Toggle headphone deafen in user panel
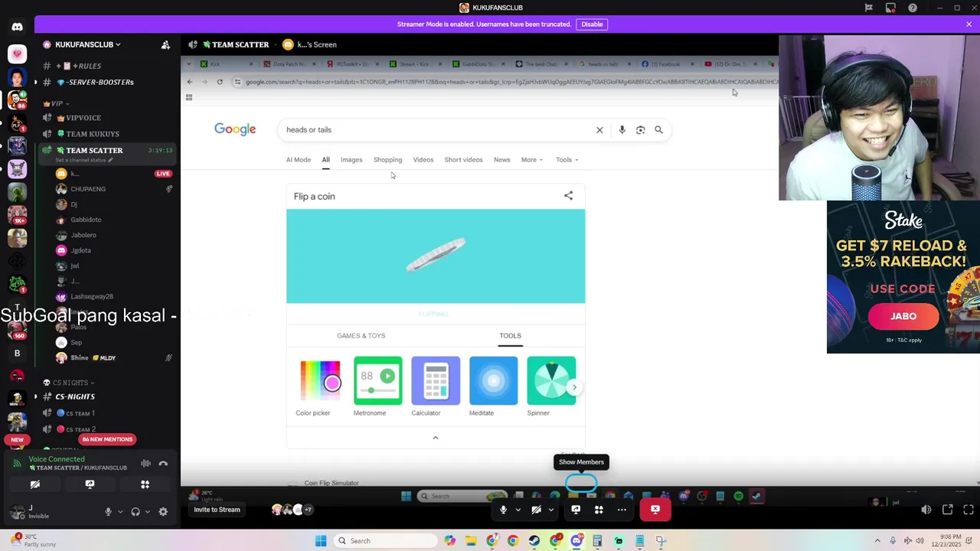 [136, 511]
